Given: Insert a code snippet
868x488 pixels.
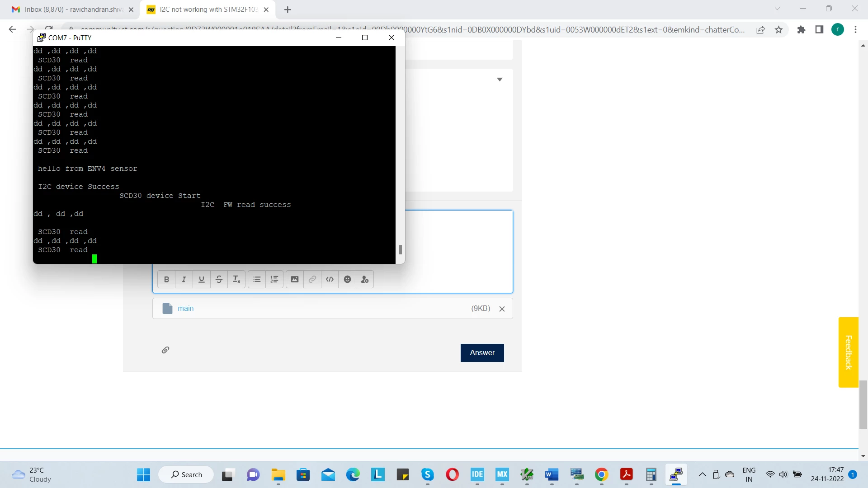Looking at the screenshot, I should pos(330,279).
